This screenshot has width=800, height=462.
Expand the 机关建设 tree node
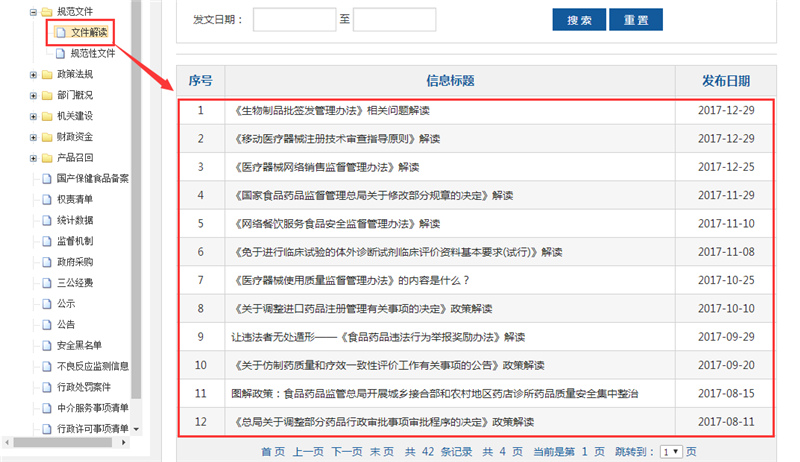coord(33,116)
